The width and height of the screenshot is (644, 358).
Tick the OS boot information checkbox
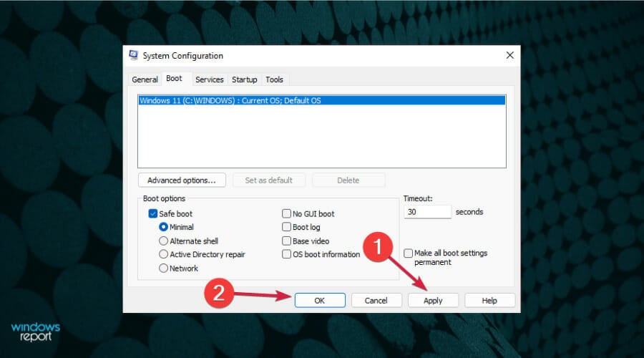click(287, 254)
